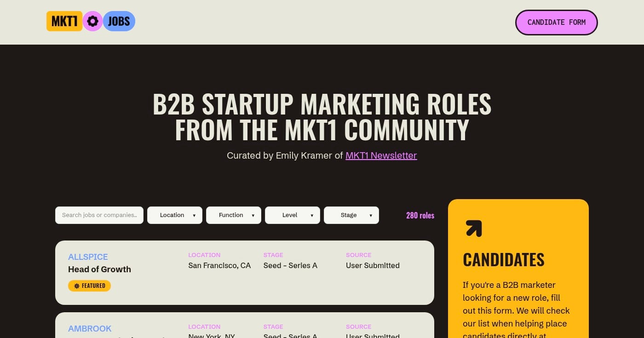This screenshot has width=644, height=338.
Task: Click the search jobs or companies input field
Action: coord(99,215)
